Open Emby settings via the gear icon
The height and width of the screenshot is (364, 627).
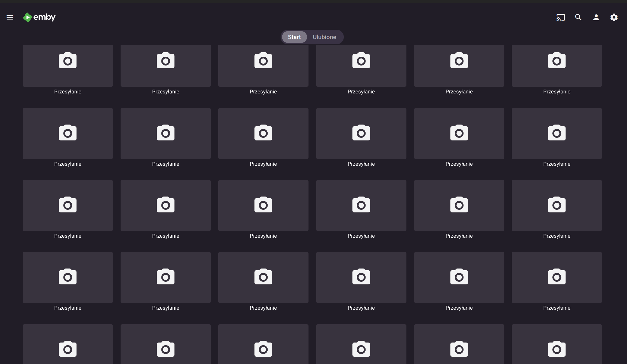coord(614,17)
